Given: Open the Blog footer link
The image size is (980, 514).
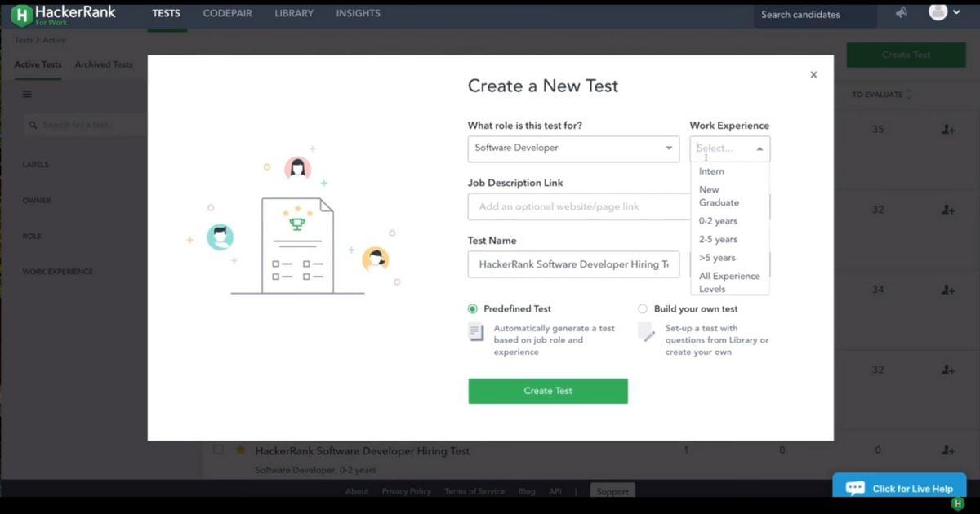Looking at the screenshot, I should click(527, 491).
